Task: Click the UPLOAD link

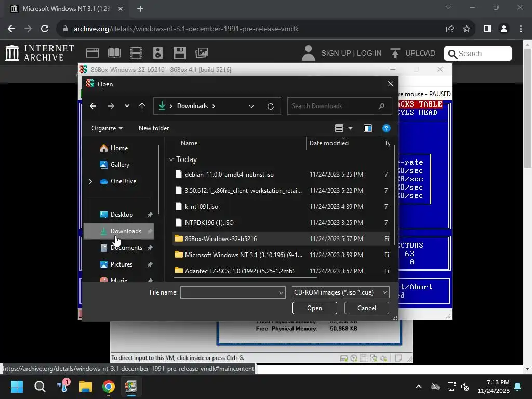Action: click(413, 54)
